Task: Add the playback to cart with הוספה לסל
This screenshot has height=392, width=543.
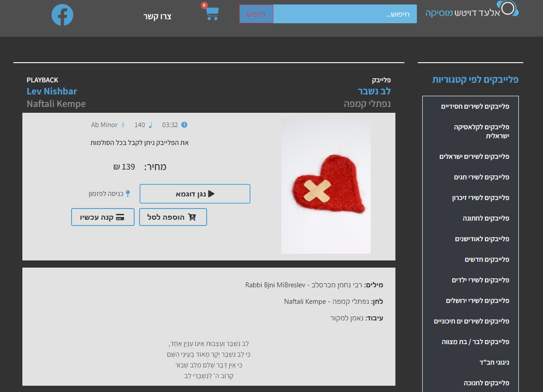Action: pyautogui.click(x=173, y=217)
